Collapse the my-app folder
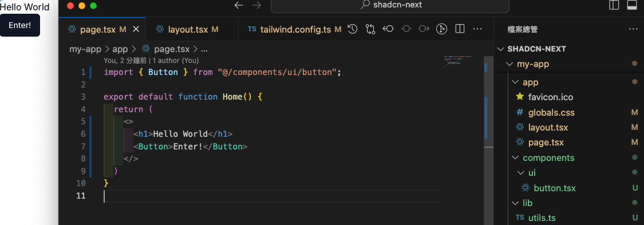The width and height of the screenshot is (644, 225). (x=509, y=64)
